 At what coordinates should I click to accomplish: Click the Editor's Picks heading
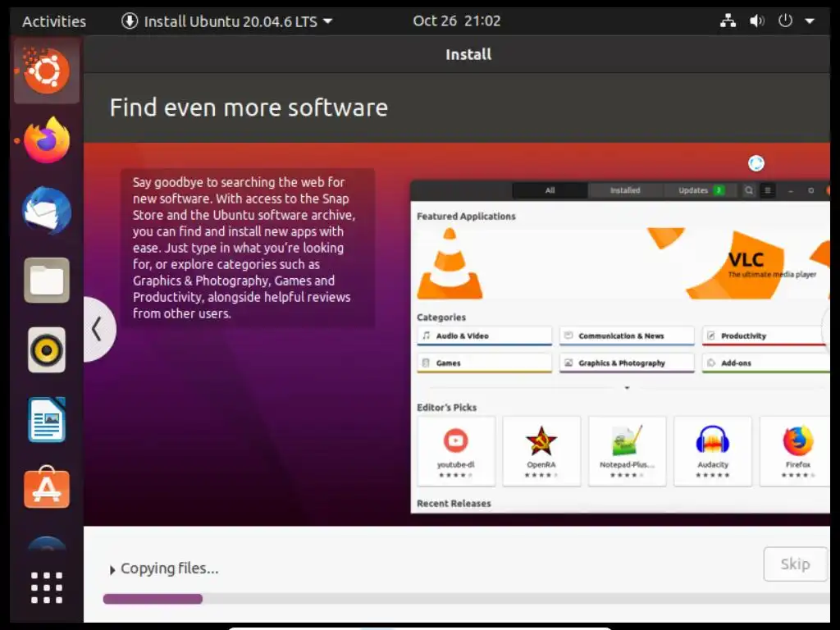pyautogui.click(x=447, y=408)
